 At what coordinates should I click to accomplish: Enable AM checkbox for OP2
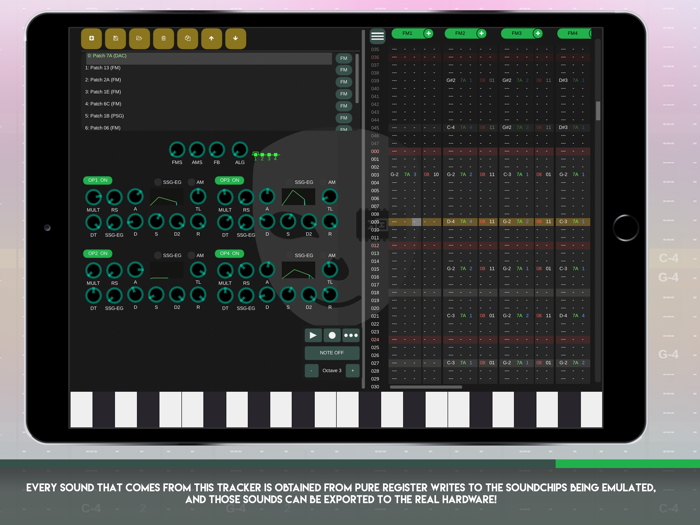pyautogui.click(x=191, y=255)
